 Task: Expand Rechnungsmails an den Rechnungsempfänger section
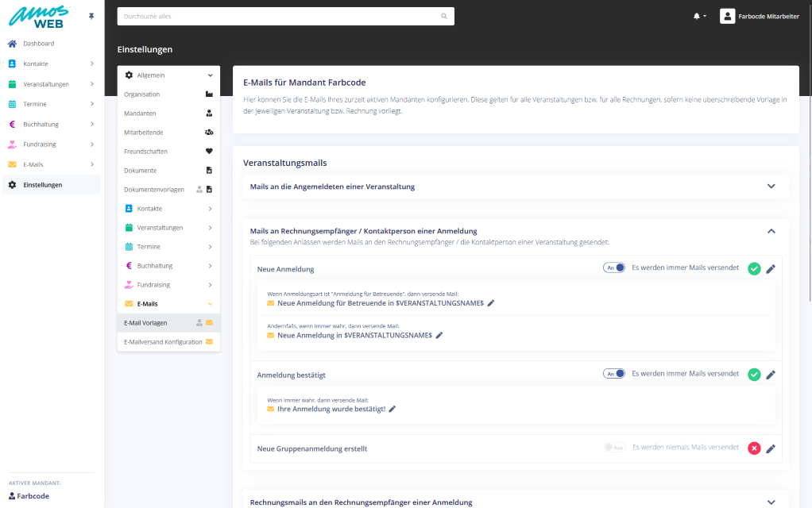pyautogui.click(x=770, y=502)
